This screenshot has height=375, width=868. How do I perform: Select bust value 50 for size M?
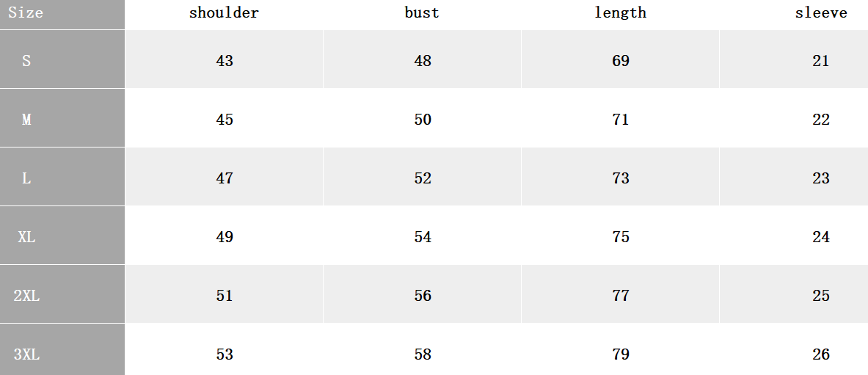[x=423, y=119]
